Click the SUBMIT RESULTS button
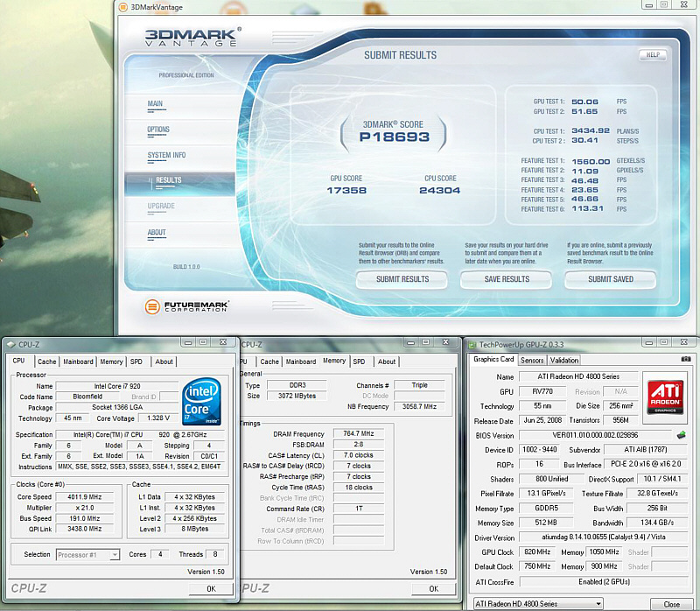This screenshot has height=611, width=700. [x=402, y=279]
